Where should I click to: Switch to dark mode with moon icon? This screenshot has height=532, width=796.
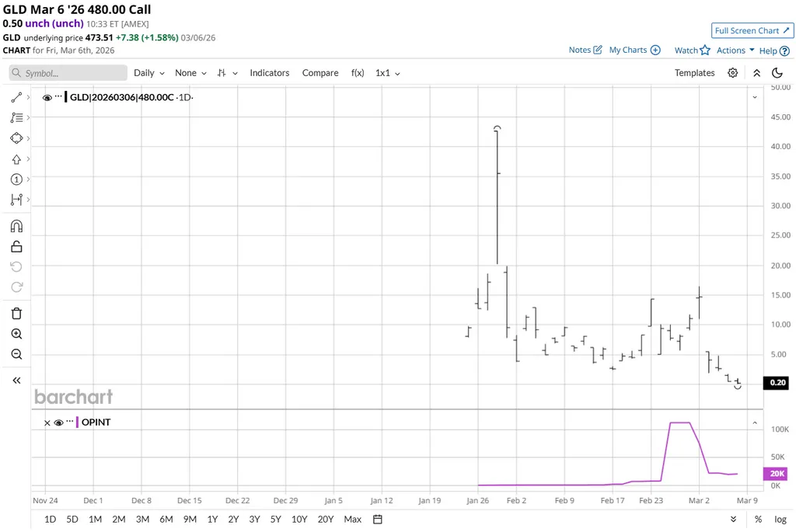tap(777, 73)
